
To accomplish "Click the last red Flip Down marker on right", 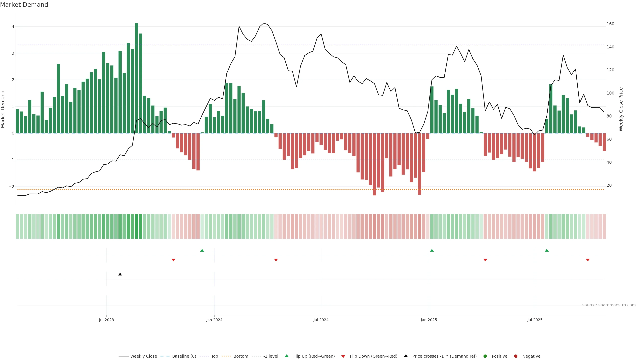I will 588,260.
